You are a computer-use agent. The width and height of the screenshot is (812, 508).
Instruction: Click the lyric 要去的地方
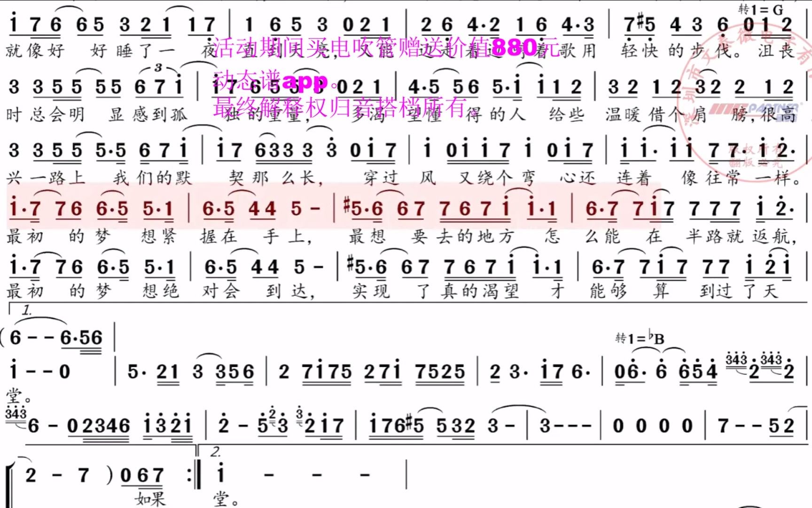462,236
